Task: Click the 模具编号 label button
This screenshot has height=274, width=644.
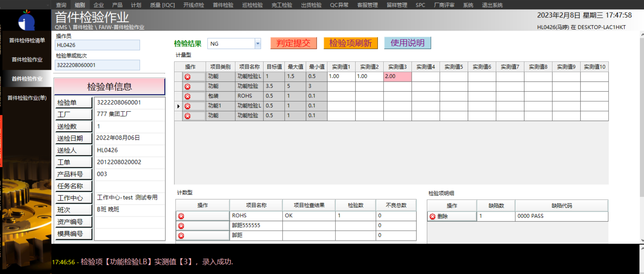Action: 73,234
